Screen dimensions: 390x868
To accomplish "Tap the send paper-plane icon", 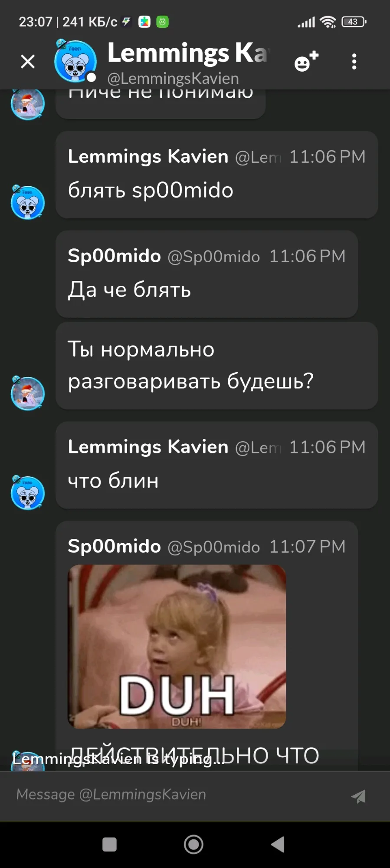I will (358, 796).
